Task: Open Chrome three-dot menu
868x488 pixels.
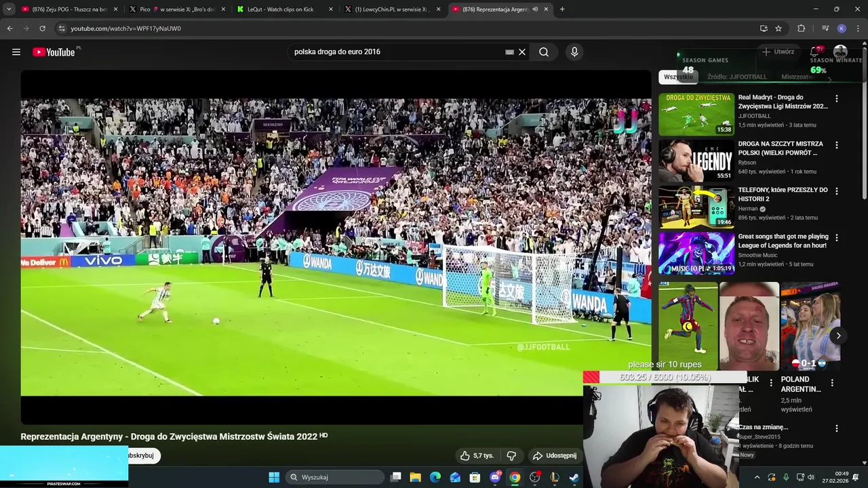Action: 858,28
